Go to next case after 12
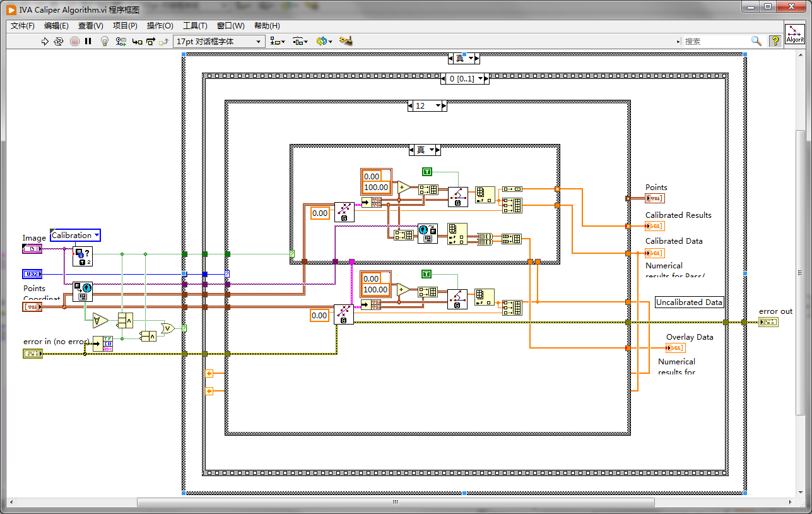 pyautogui.click(x=443, y=106)
